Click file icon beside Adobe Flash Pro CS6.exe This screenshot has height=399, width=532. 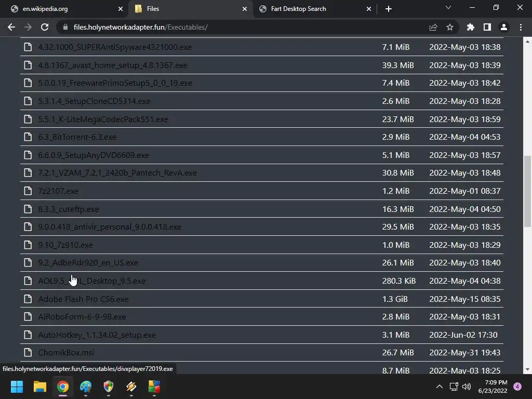[x=28, y=299]
